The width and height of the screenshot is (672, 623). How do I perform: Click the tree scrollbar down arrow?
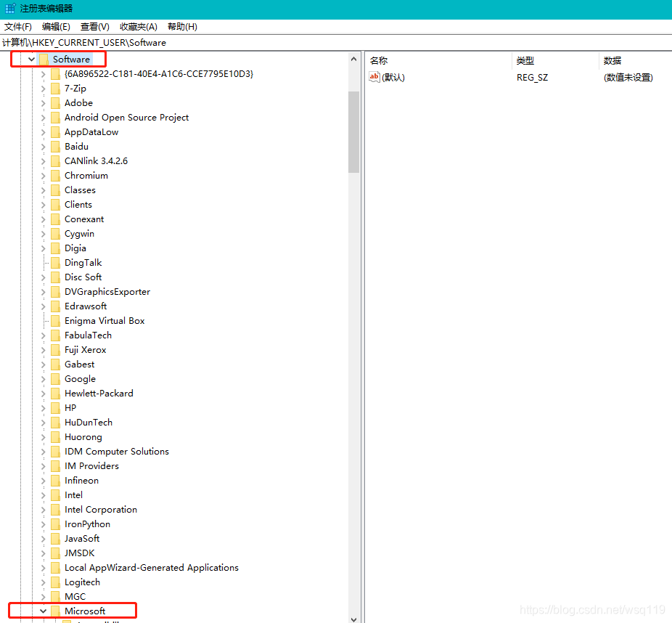coord(353,619)
